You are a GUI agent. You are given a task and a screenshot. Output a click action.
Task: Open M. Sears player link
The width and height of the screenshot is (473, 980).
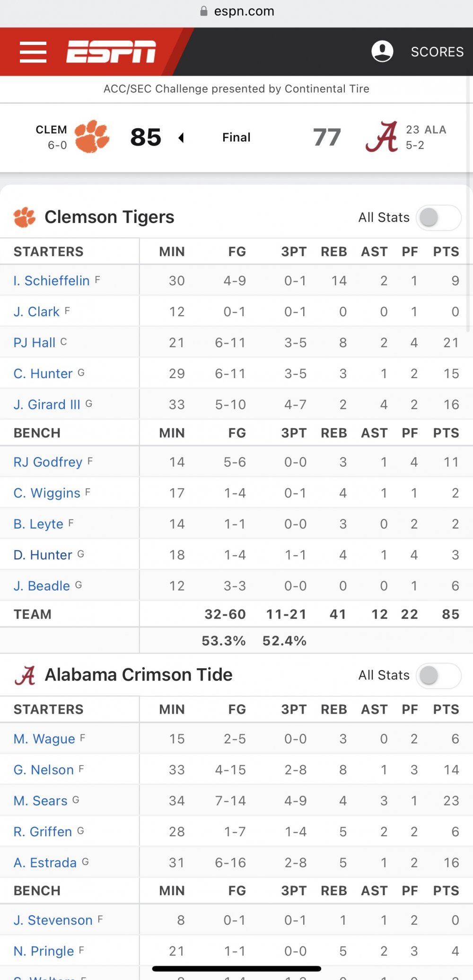[41, 801]
